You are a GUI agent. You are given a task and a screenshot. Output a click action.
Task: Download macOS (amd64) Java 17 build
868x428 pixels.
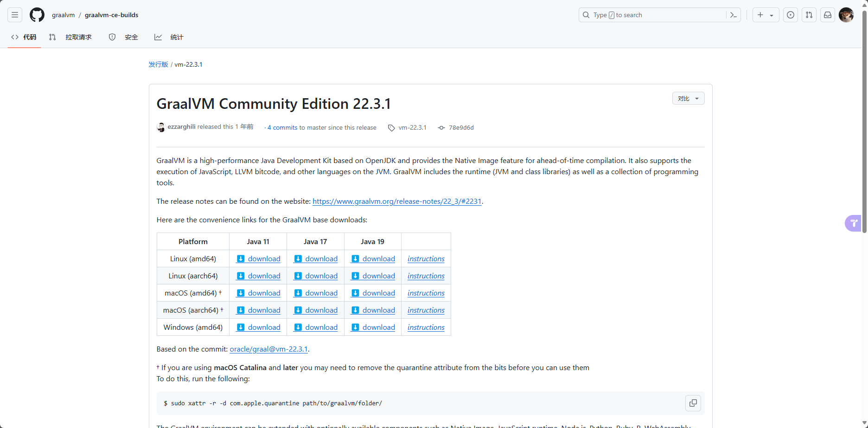(316, 293)
